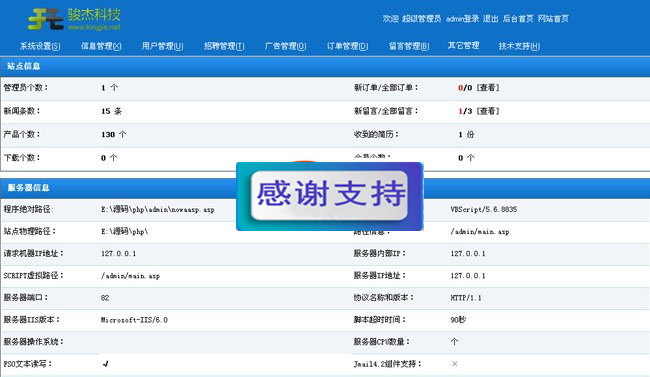Select the VBScript/5.6.8835 value
The height and width of the screenshot is (377, 650).
[484, 209]
